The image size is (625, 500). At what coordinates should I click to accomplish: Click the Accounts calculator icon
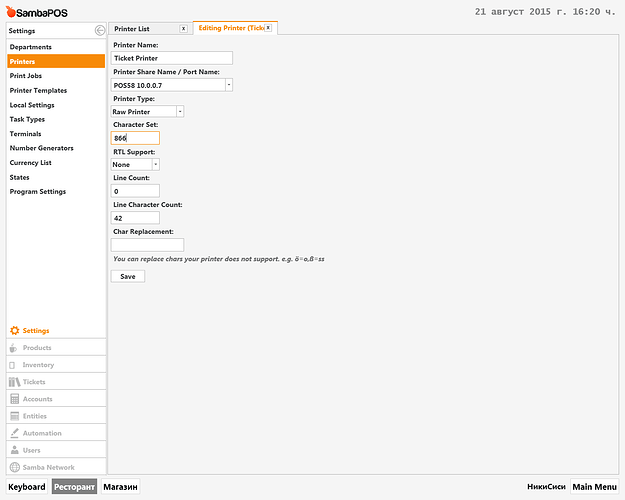point(15,399)
